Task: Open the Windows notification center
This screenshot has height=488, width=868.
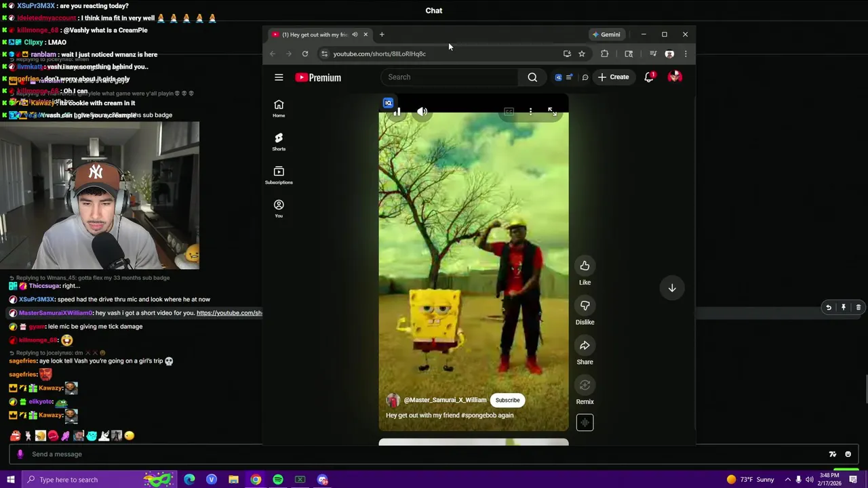Action: tap(853, 480)
